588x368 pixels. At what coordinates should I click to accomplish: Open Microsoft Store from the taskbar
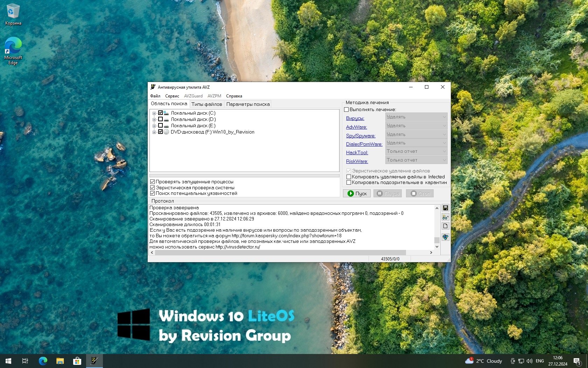[x=77, y=361]
